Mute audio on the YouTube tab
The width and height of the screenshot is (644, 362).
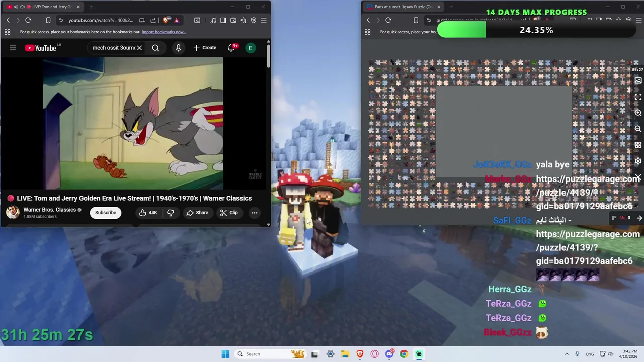pos(16,7)
